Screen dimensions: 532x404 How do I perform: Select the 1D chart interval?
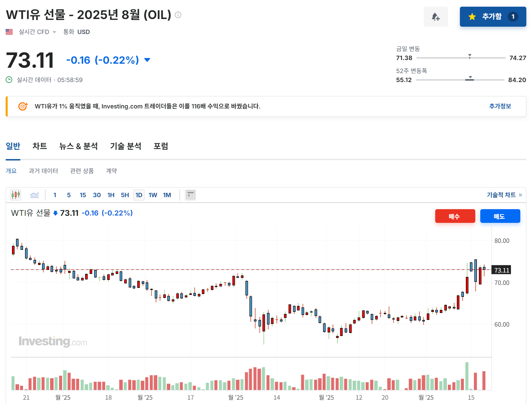[x=139, y=195]
